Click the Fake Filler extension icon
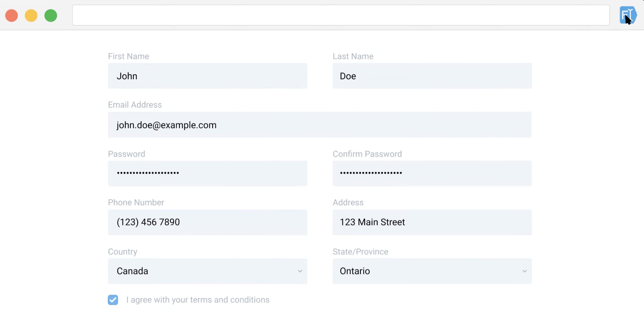Image resolution: width=644 pixels, height=319 pixels. [628, 15]
